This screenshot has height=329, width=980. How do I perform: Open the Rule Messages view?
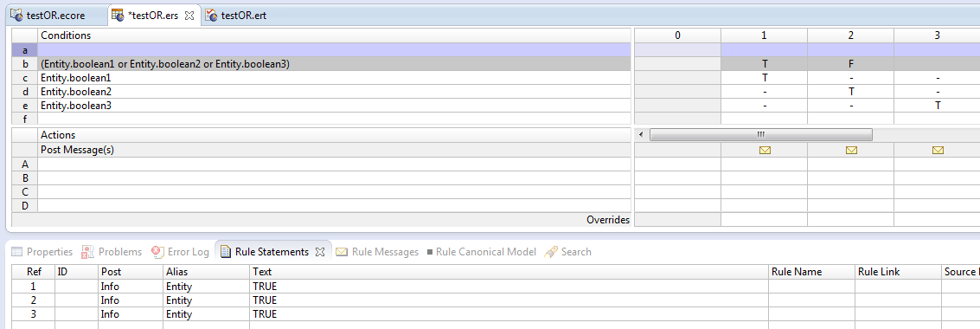pyautogui.click(x=377, y=251)
